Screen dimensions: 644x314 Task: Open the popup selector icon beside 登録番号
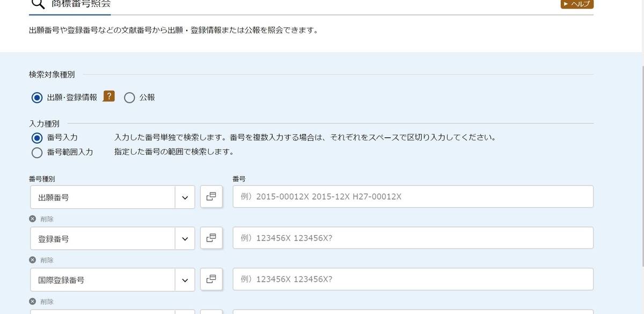(211, 237)
